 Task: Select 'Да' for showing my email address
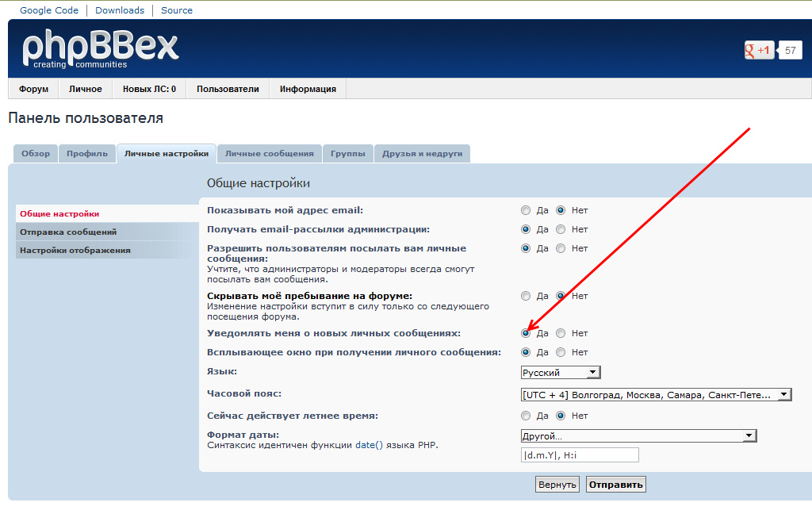(526, 211)
